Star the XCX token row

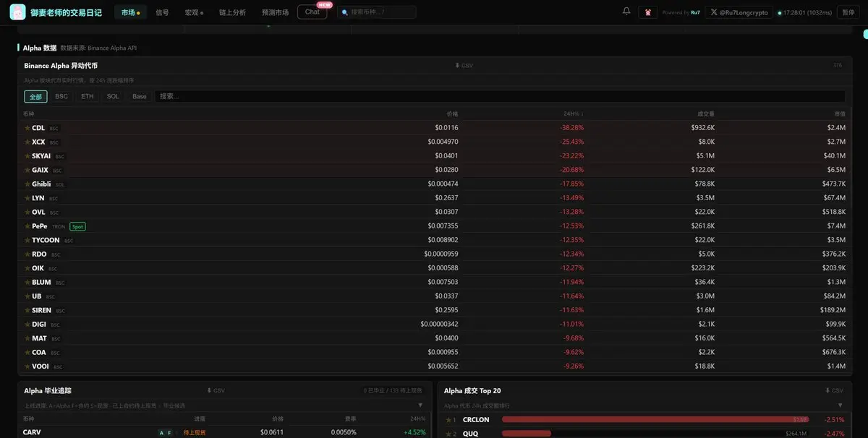point(27,142)
